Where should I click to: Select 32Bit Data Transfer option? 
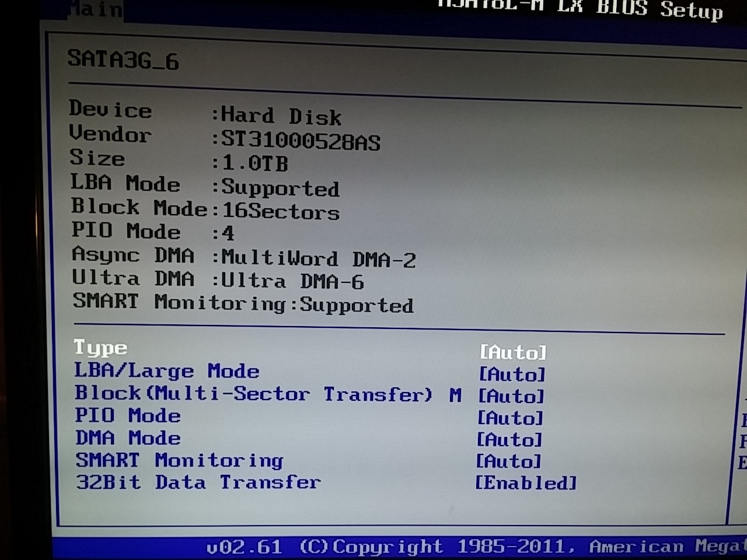pyautogui.click(x=198, y=482)
